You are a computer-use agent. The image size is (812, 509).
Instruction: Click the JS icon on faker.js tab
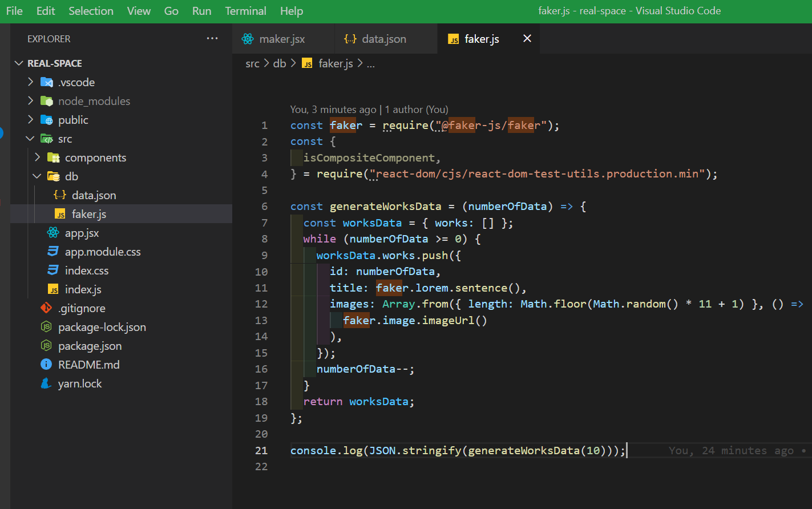pyautogui.click(x=454, y=39)
